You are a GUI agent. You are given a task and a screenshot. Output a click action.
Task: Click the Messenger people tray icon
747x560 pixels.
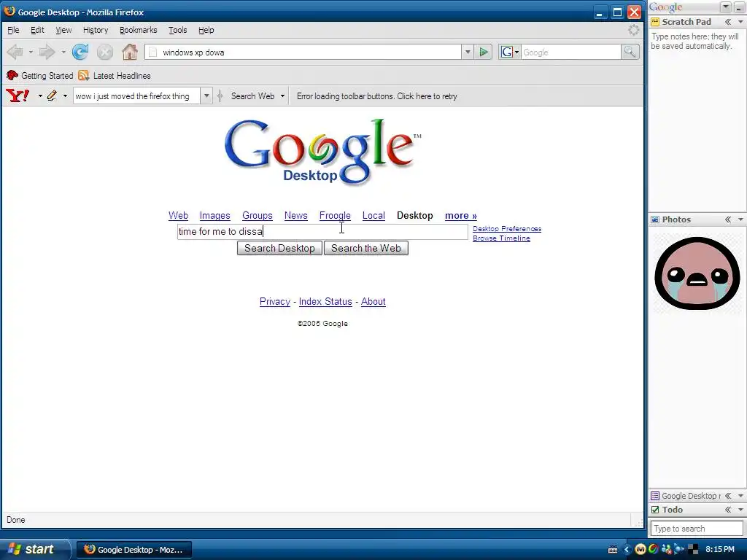[x=667, y=550]
